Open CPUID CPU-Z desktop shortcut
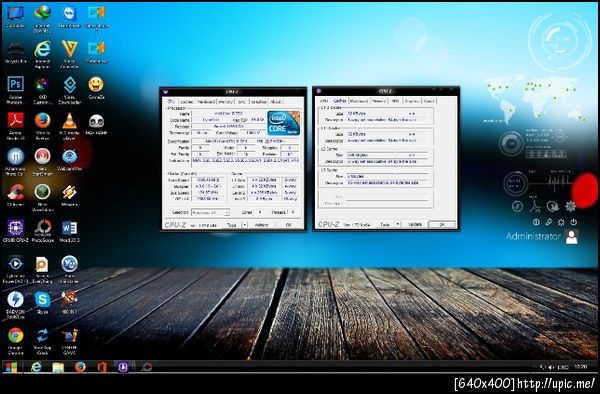The width and height of the screenshot is (600, 394). tap(15, 231)
